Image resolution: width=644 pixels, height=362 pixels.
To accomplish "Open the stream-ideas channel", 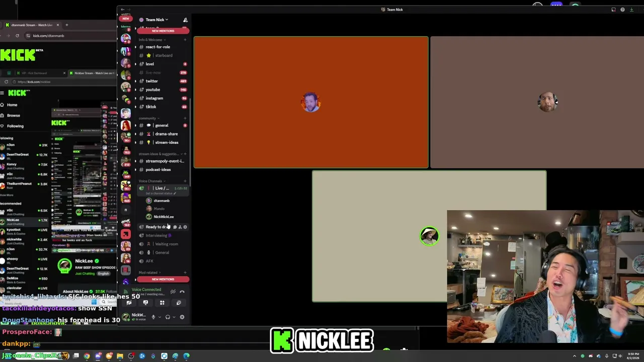I will (162, 142).
